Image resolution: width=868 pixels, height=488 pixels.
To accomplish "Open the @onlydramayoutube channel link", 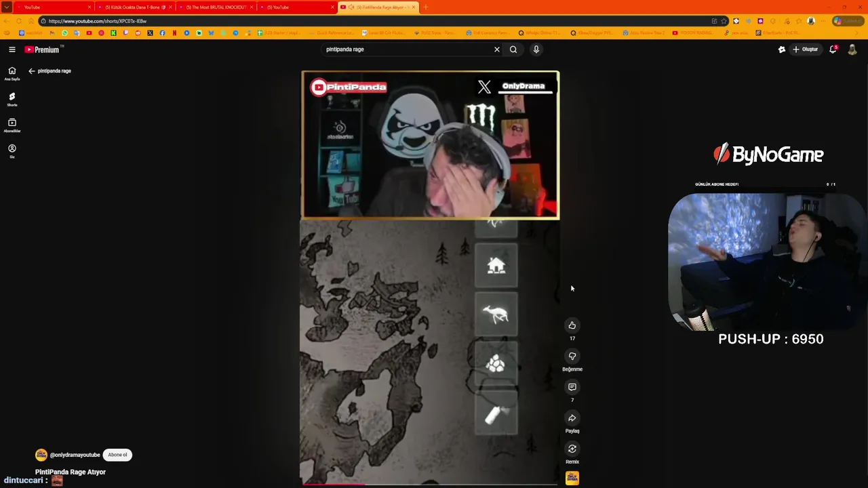I will 75,455.
